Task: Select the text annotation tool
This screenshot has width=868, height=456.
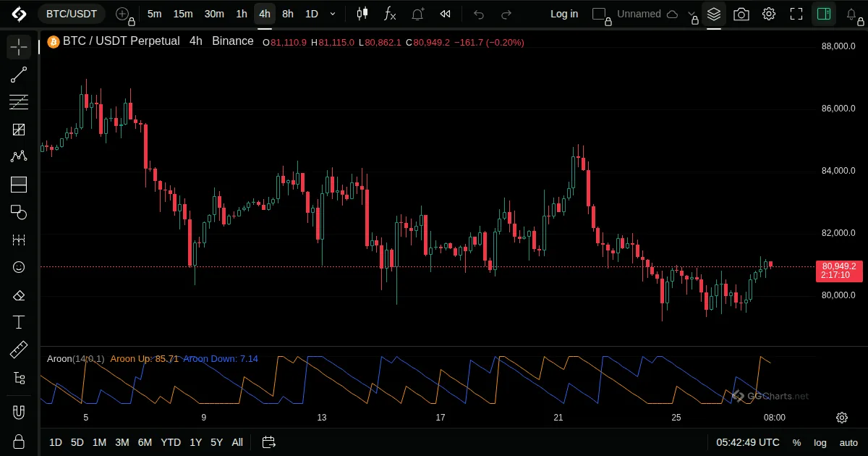Action: tap(19, 322)
